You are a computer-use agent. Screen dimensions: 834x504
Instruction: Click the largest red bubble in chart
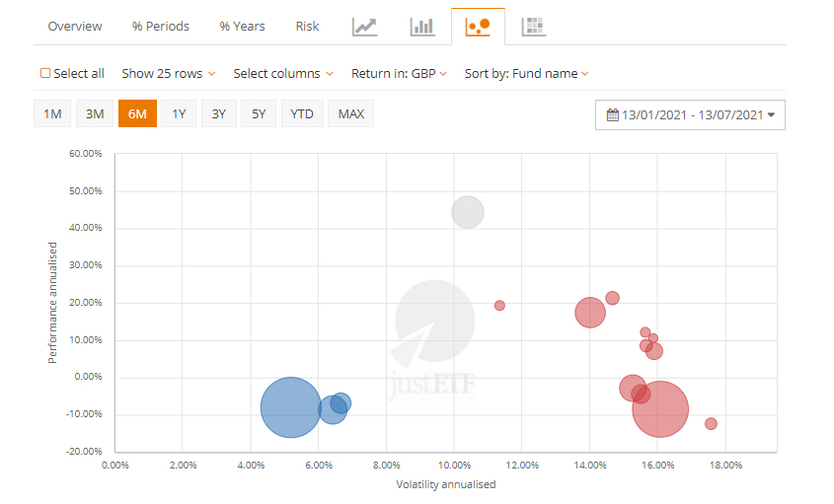[660, 408]
